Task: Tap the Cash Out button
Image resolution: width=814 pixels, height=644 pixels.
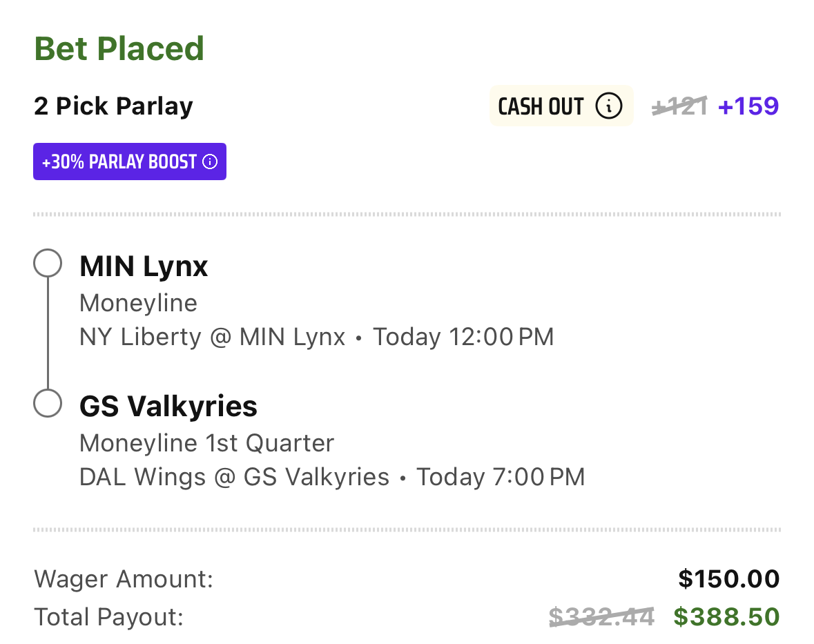Action: pos(561,106)
